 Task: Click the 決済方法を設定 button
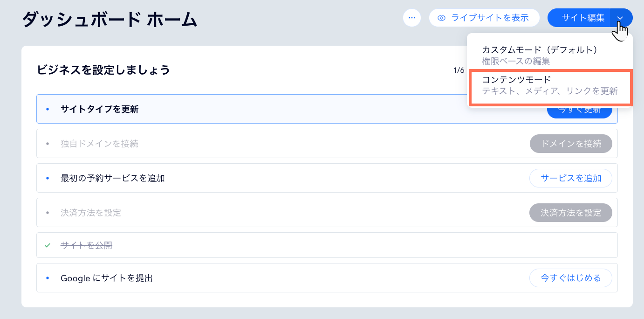[571, 213]
